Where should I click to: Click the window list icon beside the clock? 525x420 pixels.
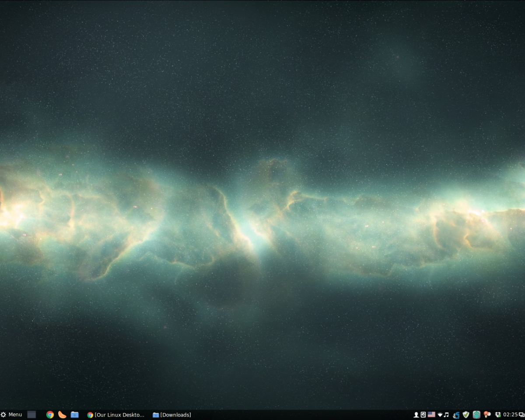pos(521,415)
